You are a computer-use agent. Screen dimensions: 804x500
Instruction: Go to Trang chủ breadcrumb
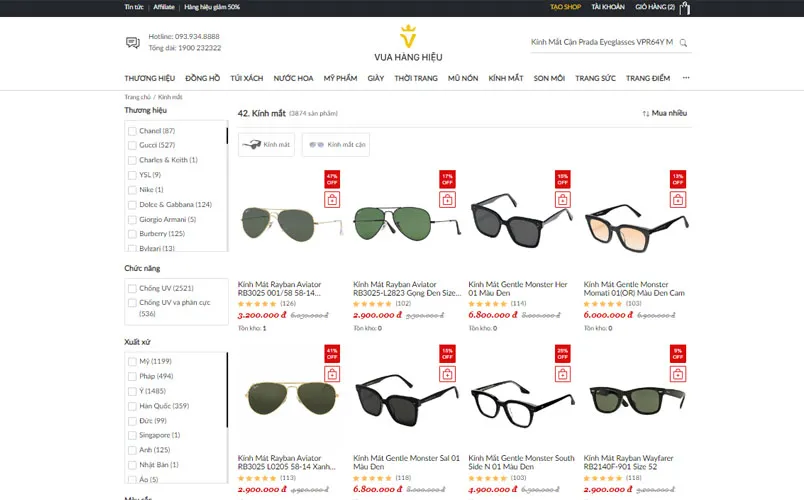[137, 97]
